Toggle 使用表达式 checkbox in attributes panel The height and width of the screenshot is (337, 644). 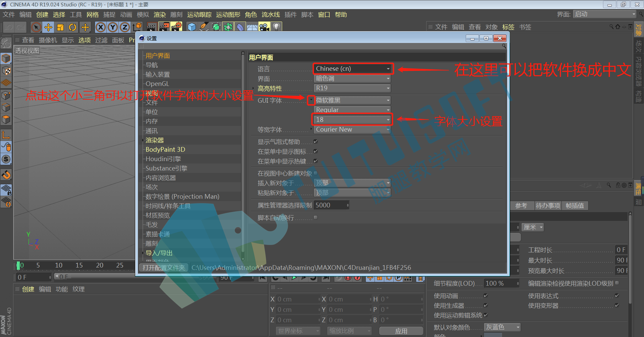click(x=617, y=295)
